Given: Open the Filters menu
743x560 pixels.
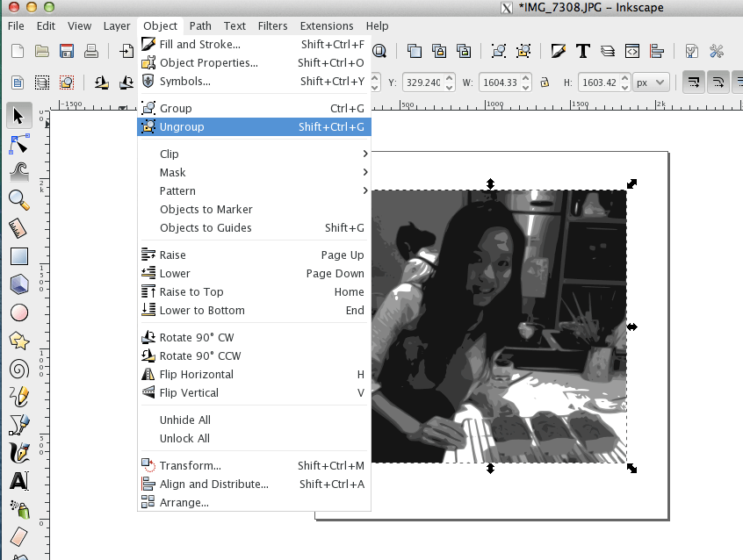Looking at the screenshot, I should [x=272, y=25].
